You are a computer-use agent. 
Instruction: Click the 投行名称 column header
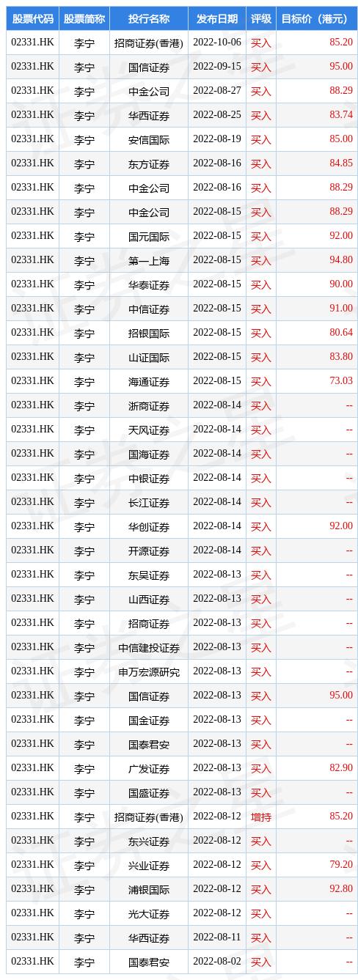pyautogui.click(x=149, y=18)
